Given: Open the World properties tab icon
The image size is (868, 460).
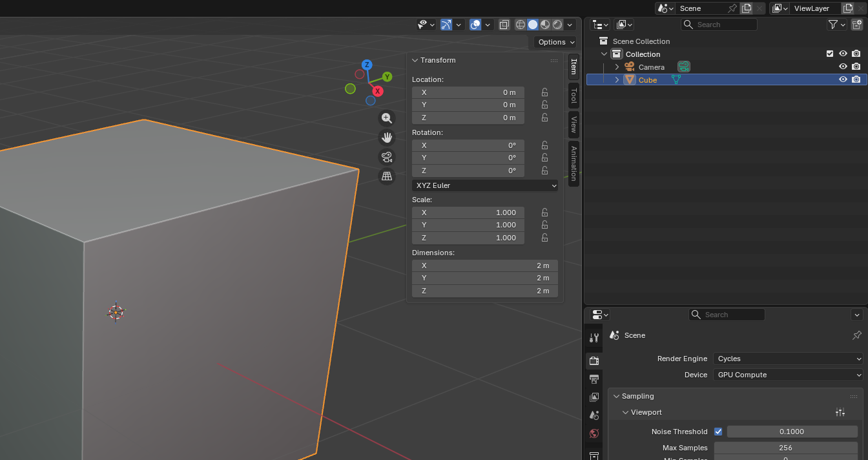Looking at the screenshot, I should [x=594, y=434].
